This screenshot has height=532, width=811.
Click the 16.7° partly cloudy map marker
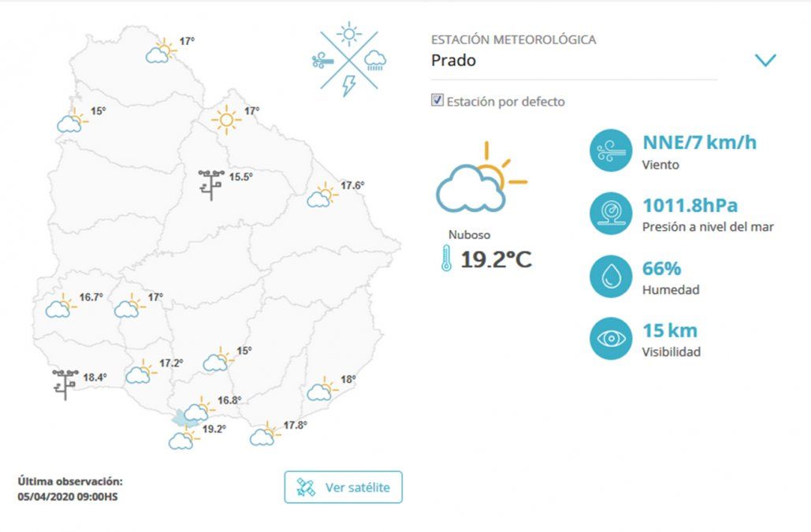point(58,306)
